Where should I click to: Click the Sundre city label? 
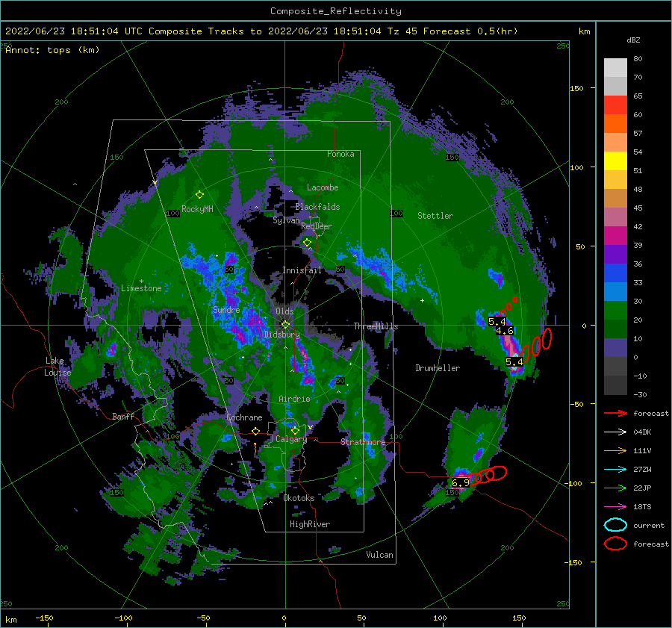226,309
